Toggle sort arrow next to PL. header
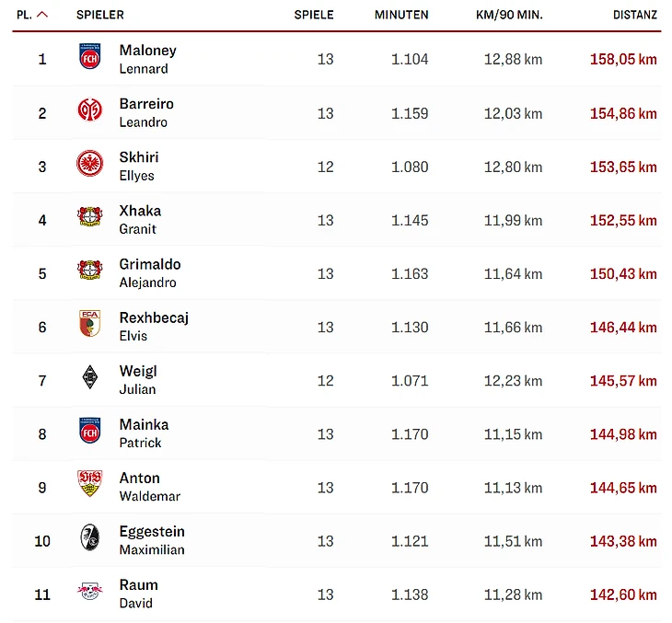The image size is (672, 623). [42, 15]
